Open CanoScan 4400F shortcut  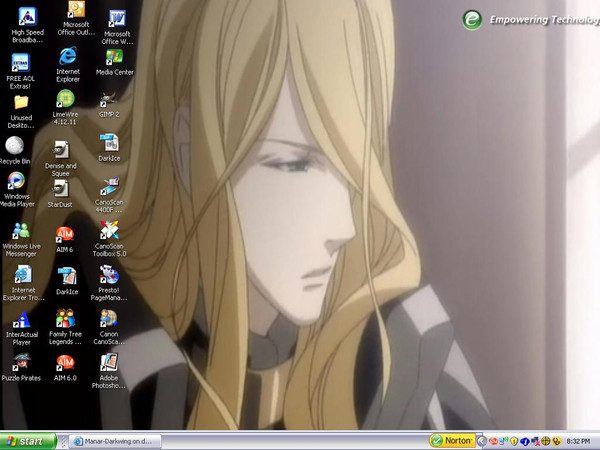(x=109, y=195)
